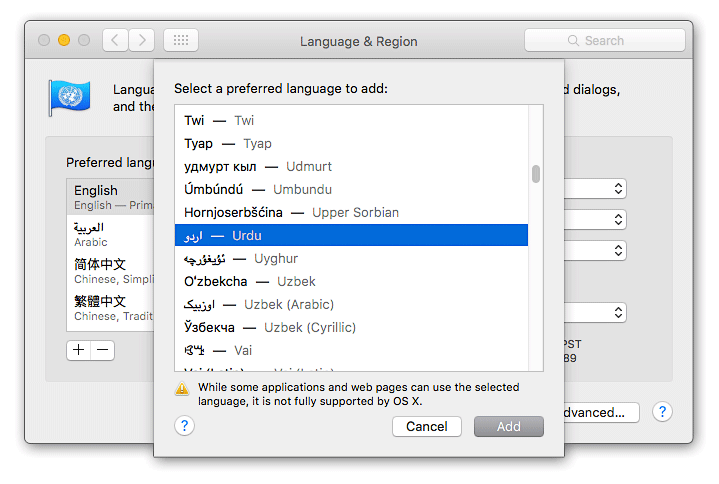Image resolution: width=719 pixels, height=484 pixels.
Task: Open the Advanced… settings button
Action: pos(600,412)
